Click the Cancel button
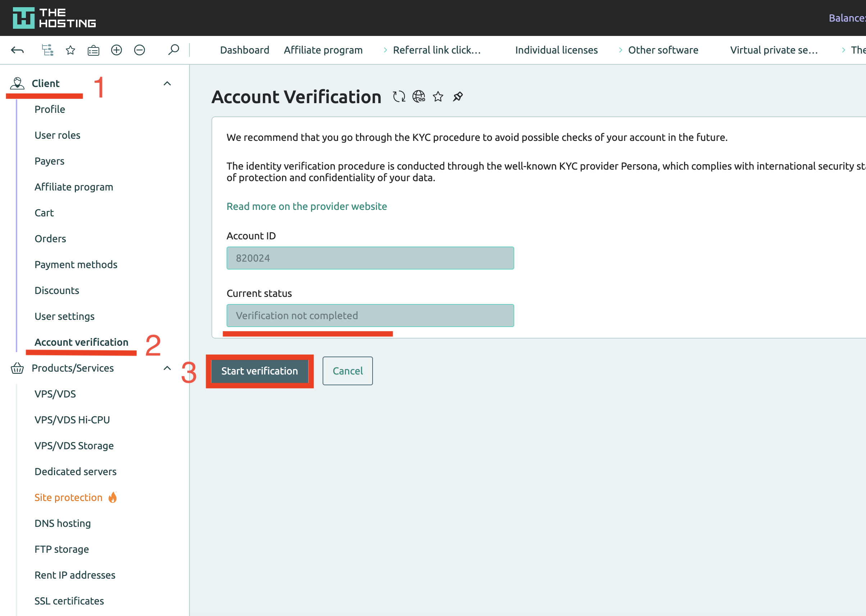 click(x=348, y=371)
